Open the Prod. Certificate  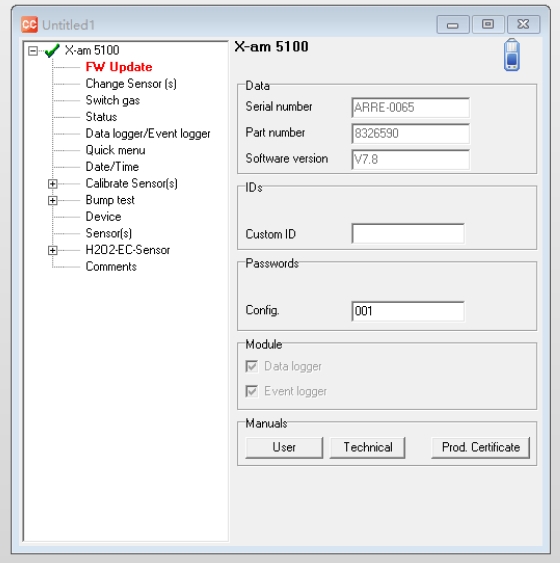481,447
